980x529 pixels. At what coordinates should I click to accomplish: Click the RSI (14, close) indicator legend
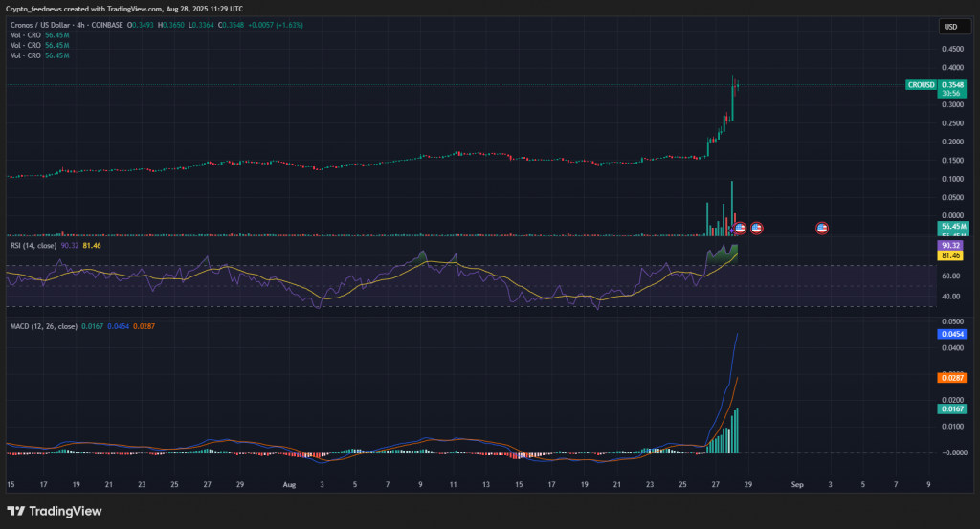(34, 246)
